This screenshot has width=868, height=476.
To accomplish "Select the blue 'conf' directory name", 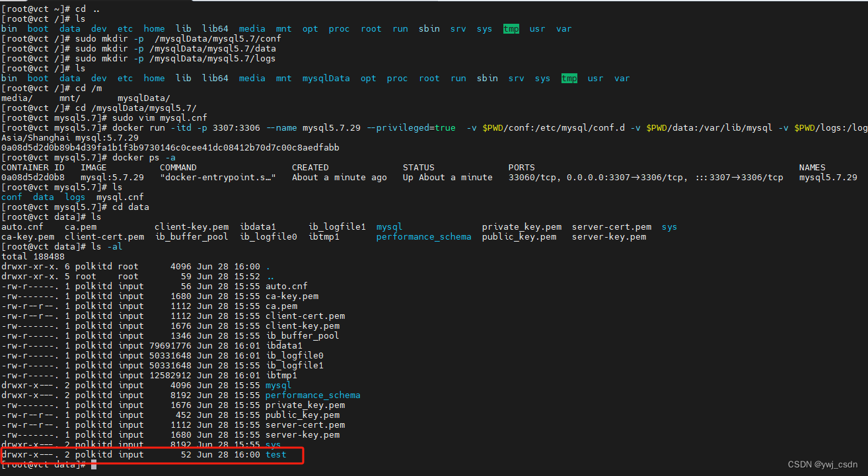I will tap(12, 197).
